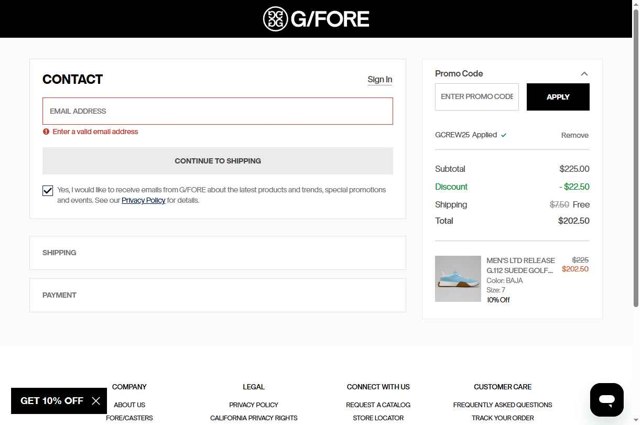Click the Continue to Shipping button
Screen dimensions: 640x425
(x=218, y=161)
